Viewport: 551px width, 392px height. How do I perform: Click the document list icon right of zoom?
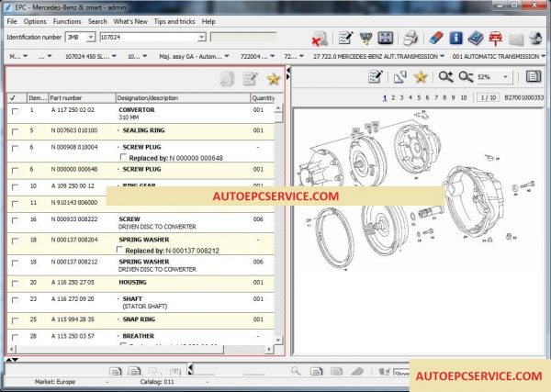[x=533, y=76]
